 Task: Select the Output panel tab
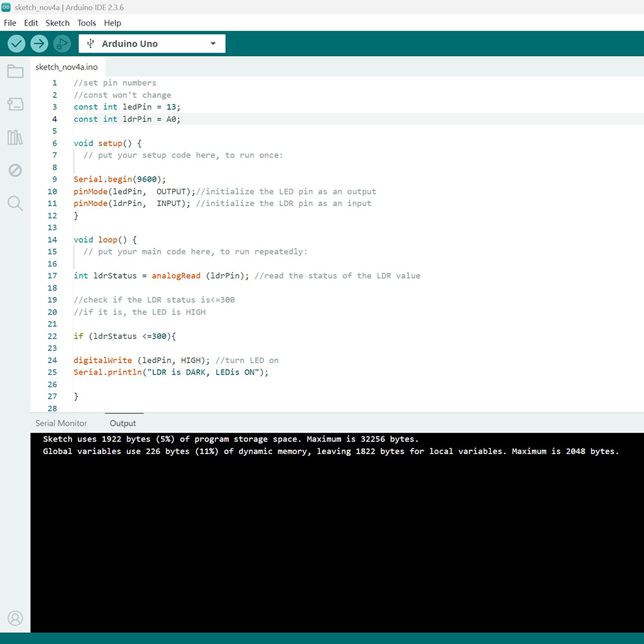(122, 423)
